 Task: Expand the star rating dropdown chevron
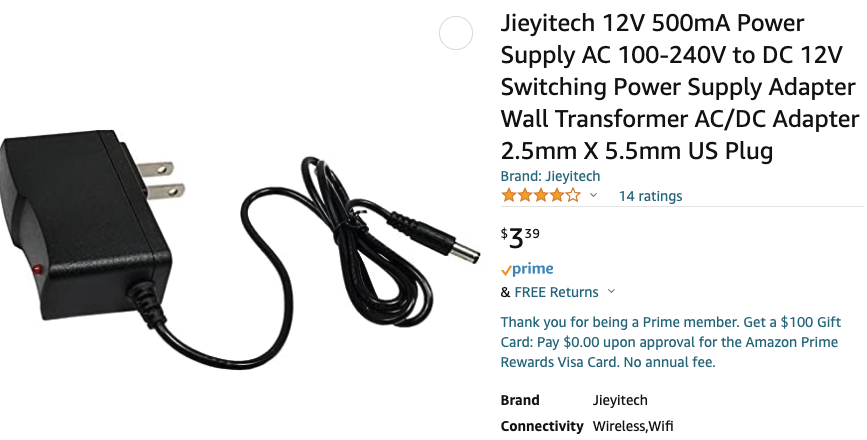click(x=593, y=195)
